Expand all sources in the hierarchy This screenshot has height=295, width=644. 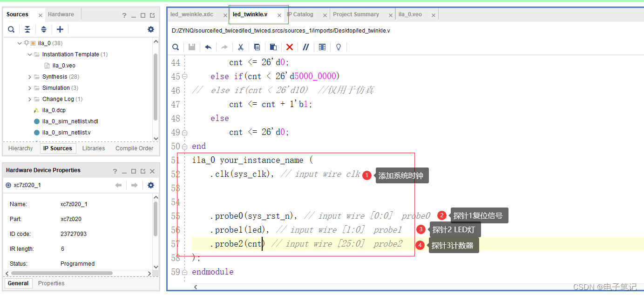[44, 29]
